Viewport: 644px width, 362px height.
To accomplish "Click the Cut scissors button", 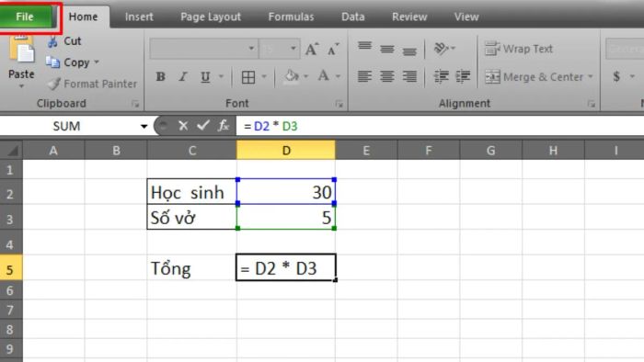I will (x=64, y=41).
